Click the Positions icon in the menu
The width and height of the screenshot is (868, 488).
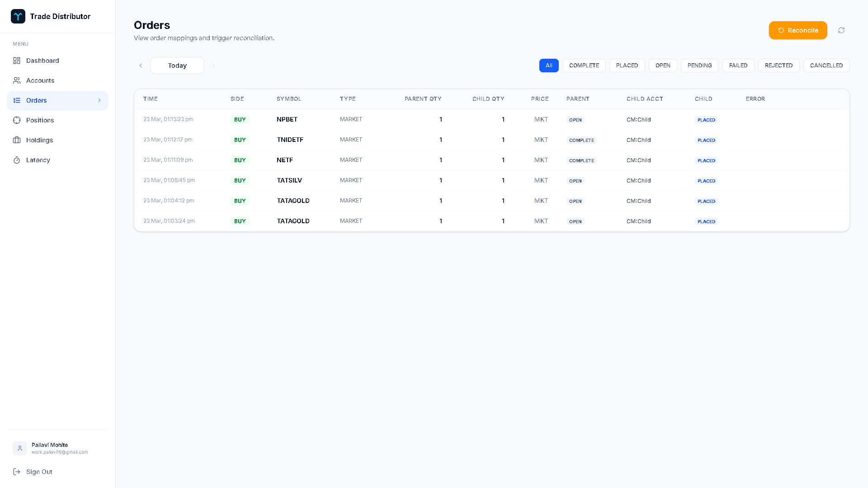pos(17,120)
